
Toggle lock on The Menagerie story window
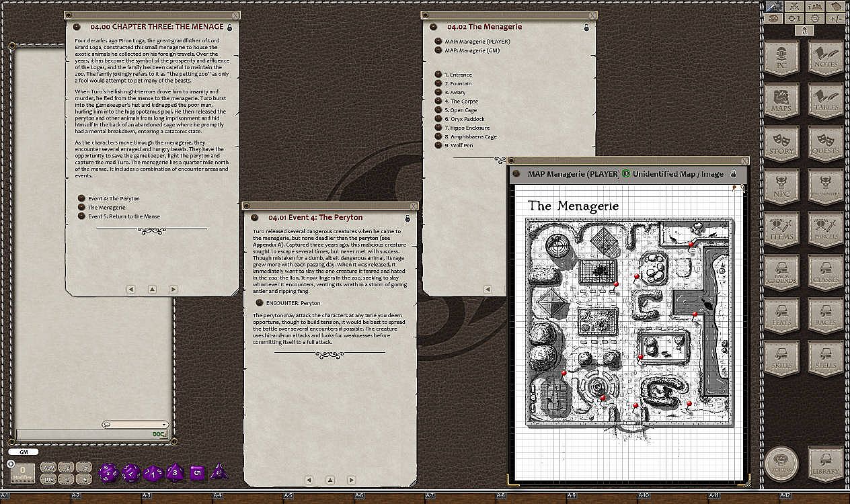click(x=586, y=28)
